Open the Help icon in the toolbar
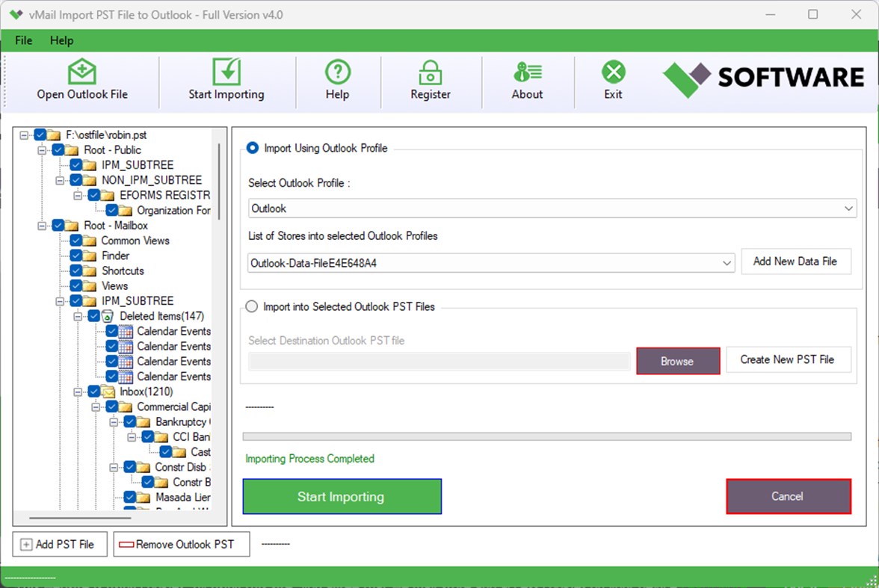Screen dimensions: 879x588 coord(338,72)
